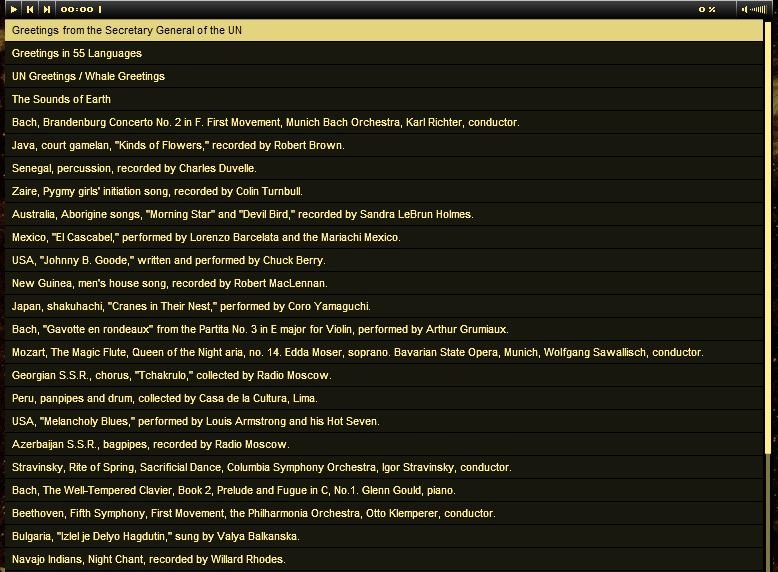Skip to the previous track
Screen dimensions: 778x572
point(30,9)
